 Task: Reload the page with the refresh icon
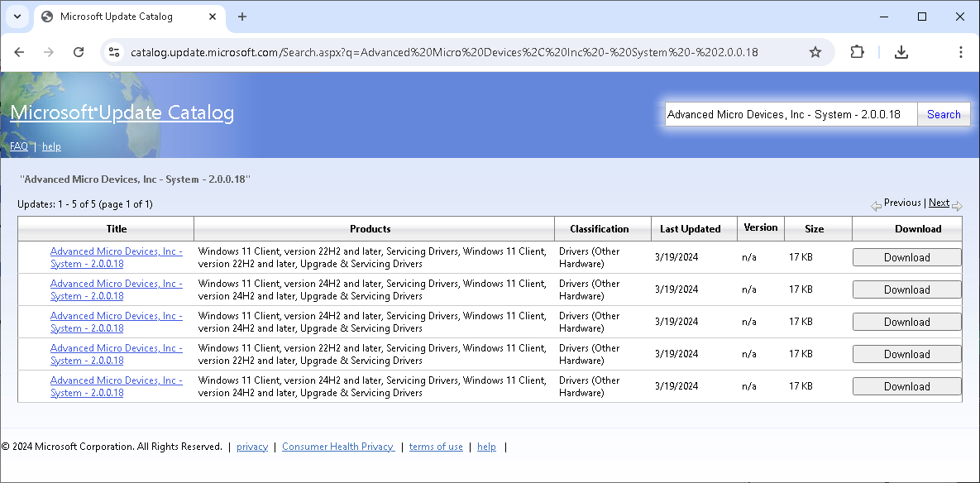79,52
